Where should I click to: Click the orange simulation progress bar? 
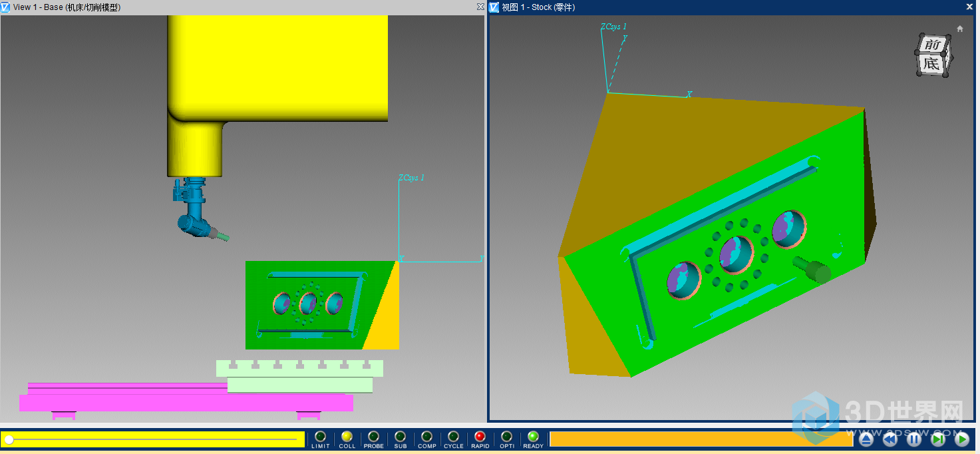coord(701,439)
